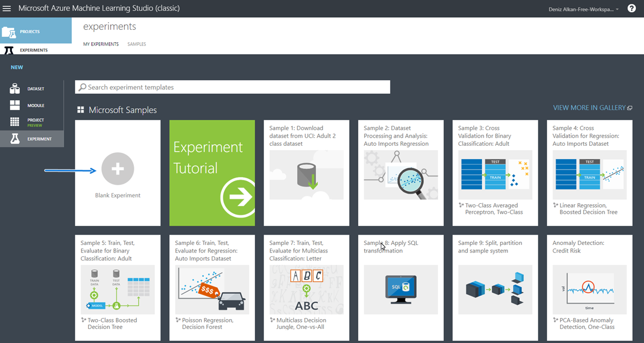The height and width of the screenshot is (343, 644).
Task: Click Sample 4: Cross Validation for Regression title
Action: (585, 136)
